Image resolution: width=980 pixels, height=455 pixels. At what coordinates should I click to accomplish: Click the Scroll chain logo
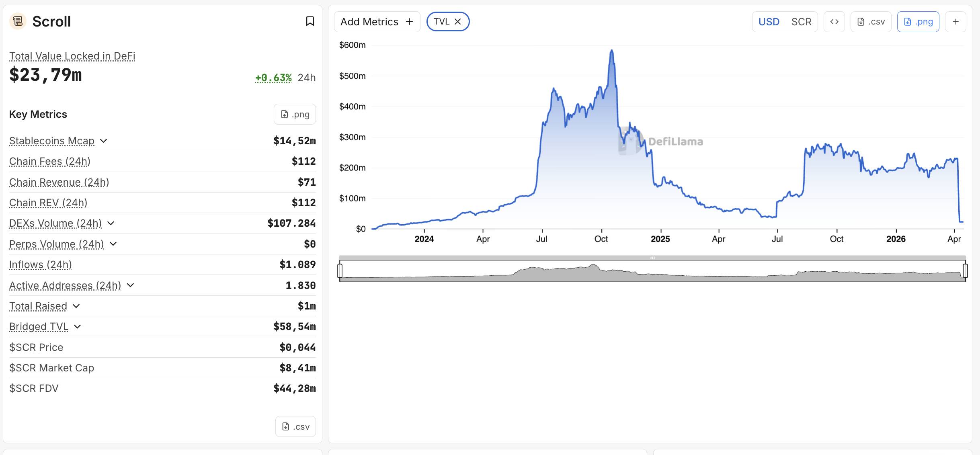pos(17,21)
